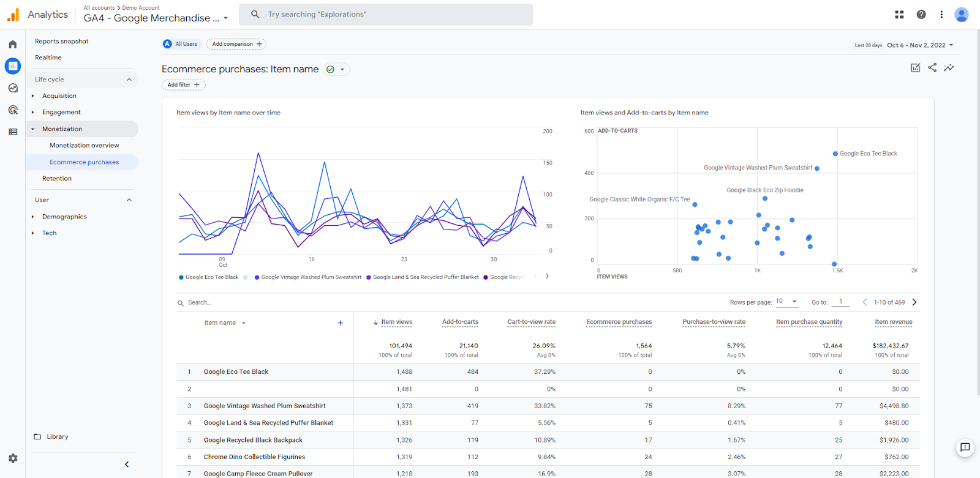
Task: Click Google Recycled Black Backpack row
Action: pos(548,440)
